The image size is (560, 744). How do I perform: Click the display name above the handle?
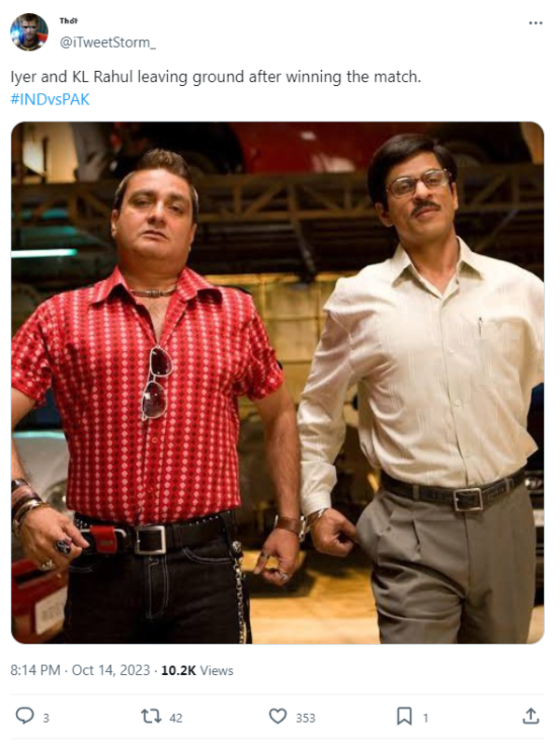[69, 21]
